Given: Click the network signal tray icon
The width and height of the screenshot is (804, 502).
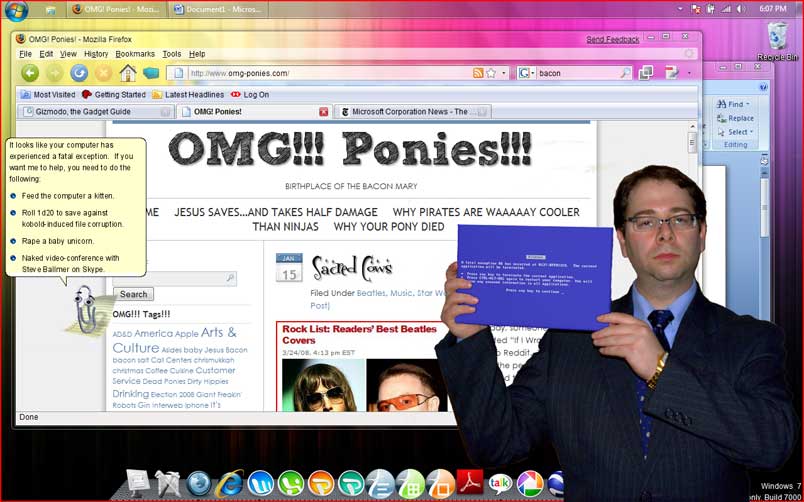Looking at the screenshot, I should click(x=726, y=9).
